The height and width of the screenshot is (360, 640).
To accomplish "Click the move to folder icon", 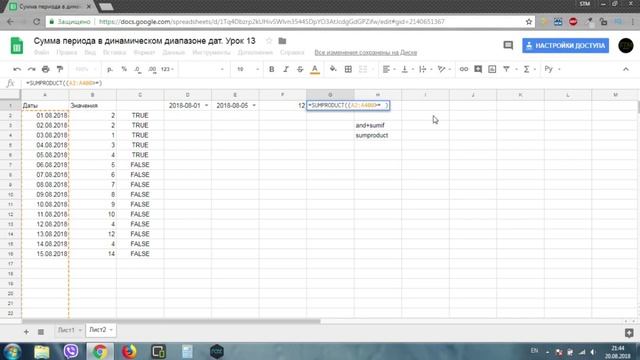I will [282, 41].
